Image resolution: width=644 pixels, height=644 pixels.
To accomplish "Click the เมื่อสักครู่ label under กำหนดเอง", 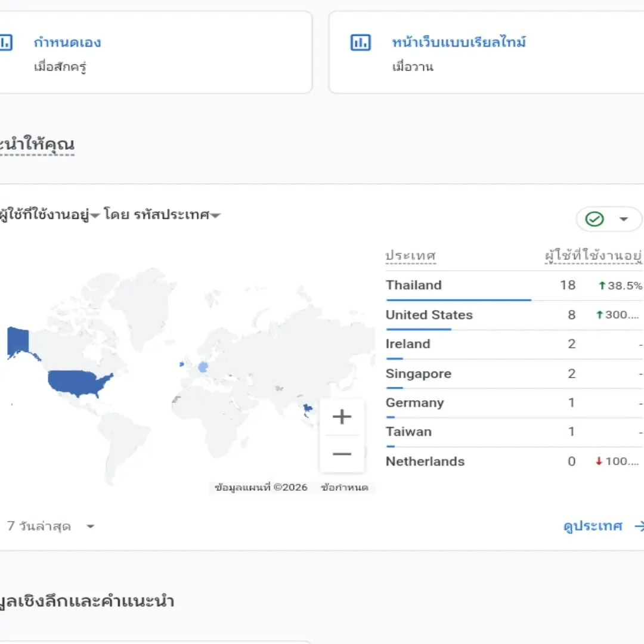I will (x=60, y=67).
